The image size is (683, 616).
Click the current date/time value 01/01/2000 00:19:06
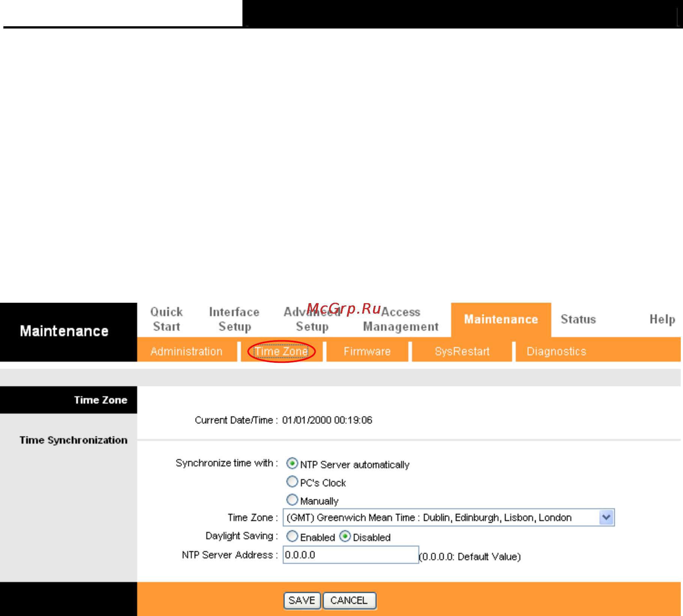coord(327,420)
